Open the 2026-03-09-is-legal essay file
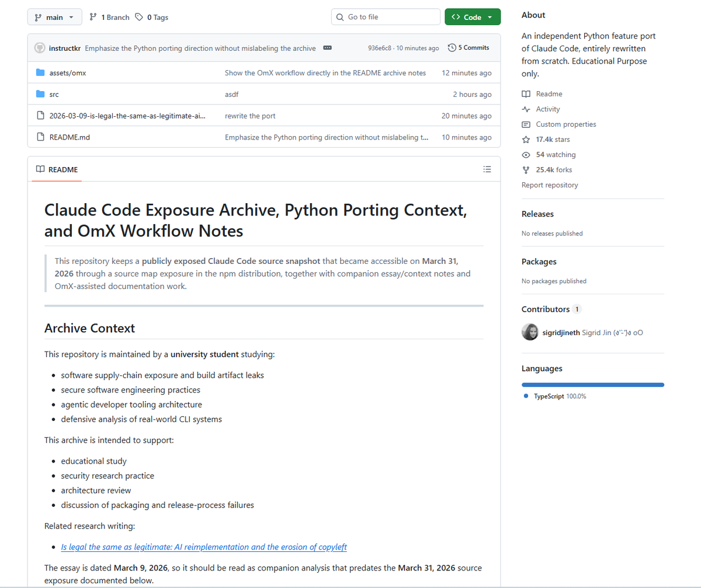Viewport: 701px width, 588px height. point(127,116)
